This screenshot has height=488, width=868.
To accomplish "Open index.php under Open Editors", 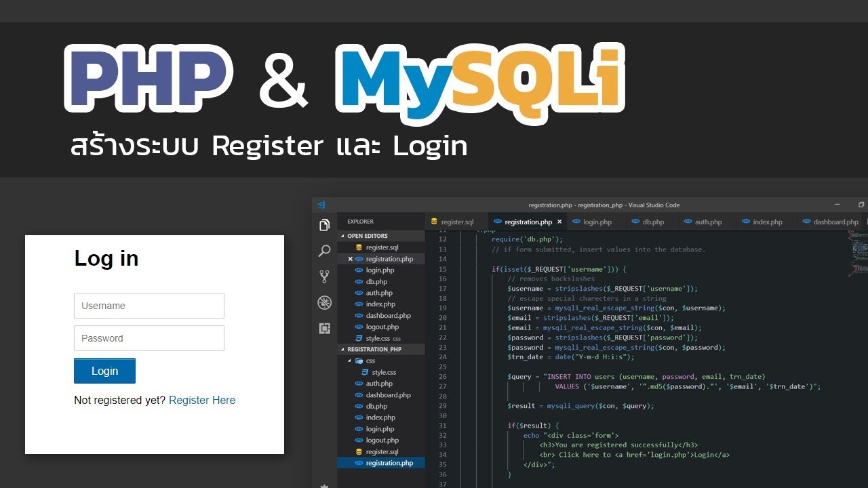I will coord(380,304).
